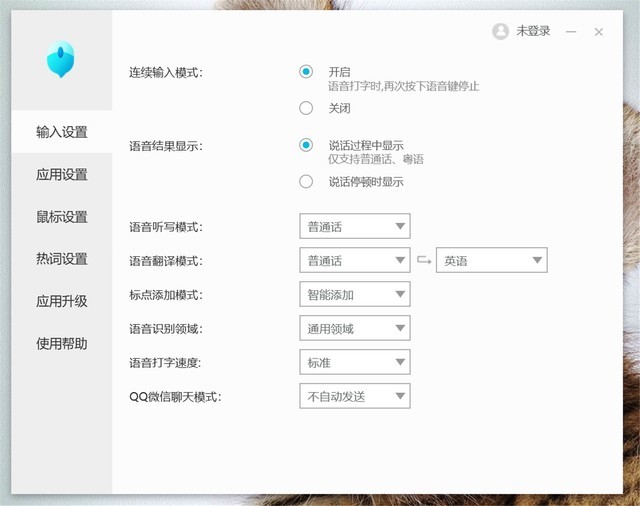Click the user avatar icon
Viewport: 640px width, 506px height.
[x=500, y=32]
